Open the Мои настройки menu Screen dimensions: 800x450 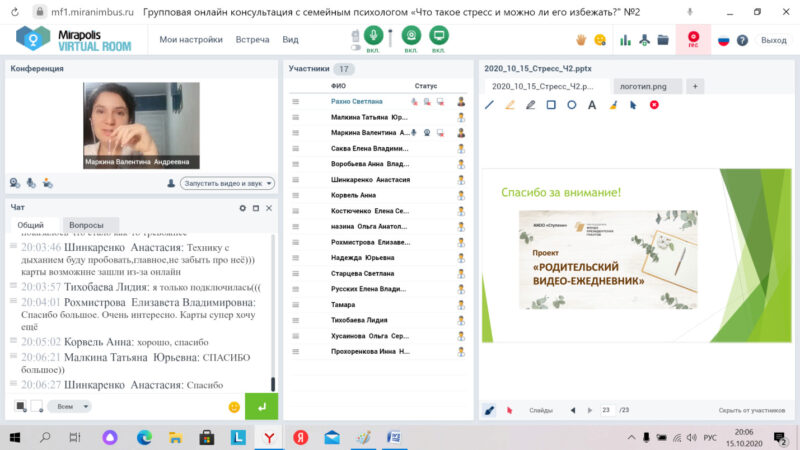(x=191, y=39)
